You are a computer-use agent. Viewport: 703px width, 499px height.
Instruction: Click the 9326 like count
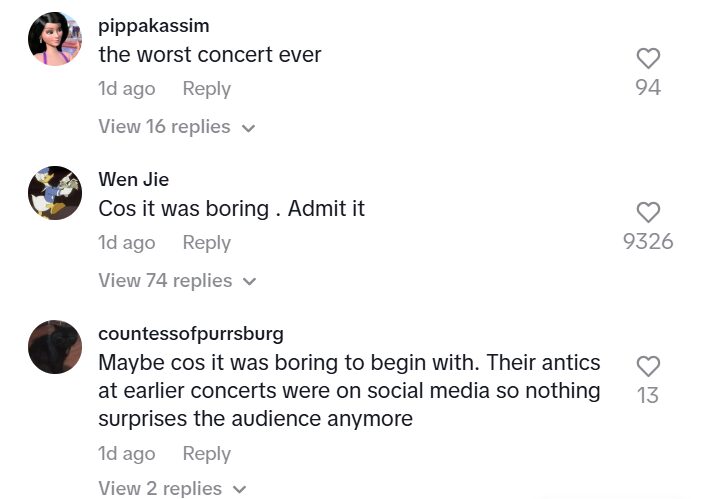pyautogui.click(x=648, y=242)
